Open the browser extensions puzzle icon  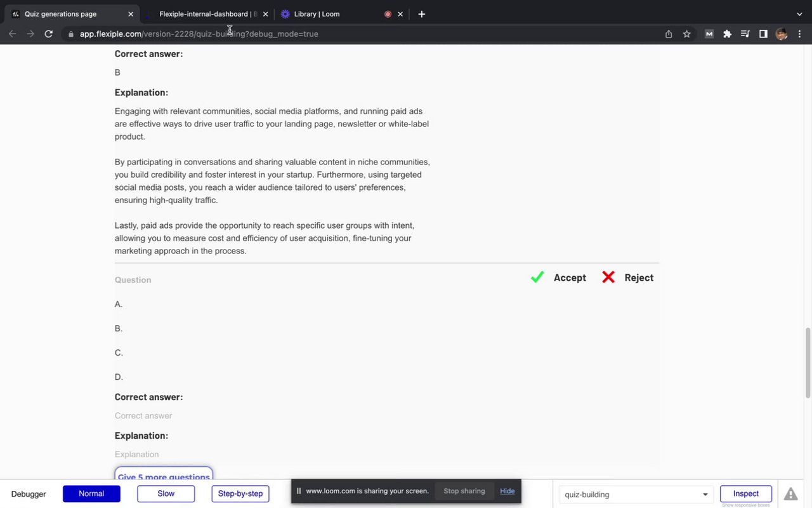click(x=727, y=34)
